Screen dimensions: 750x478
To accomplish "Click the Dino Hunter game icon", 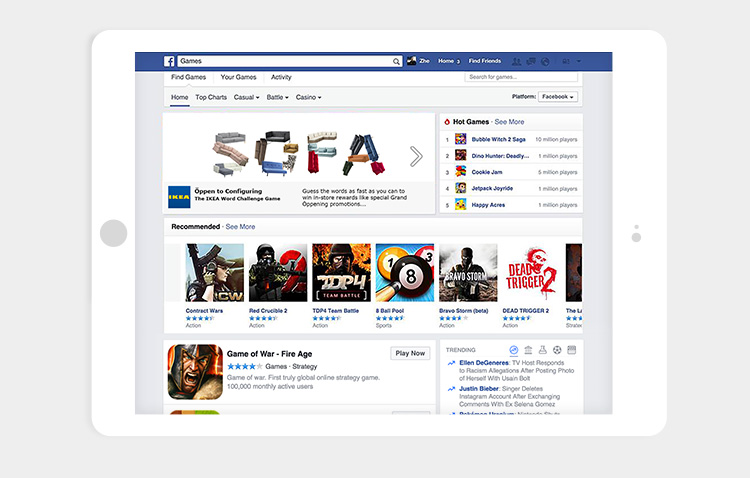I will [x=461, y=156].
